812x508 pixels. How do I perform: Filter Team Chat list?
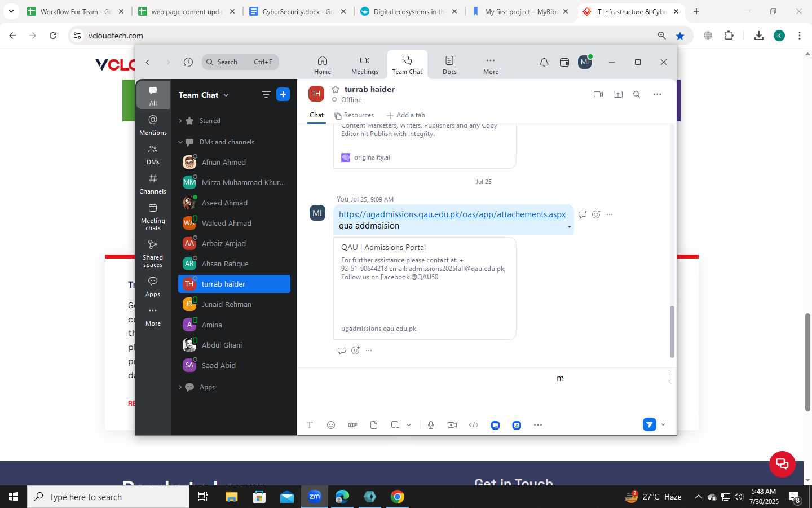point(266,94)
